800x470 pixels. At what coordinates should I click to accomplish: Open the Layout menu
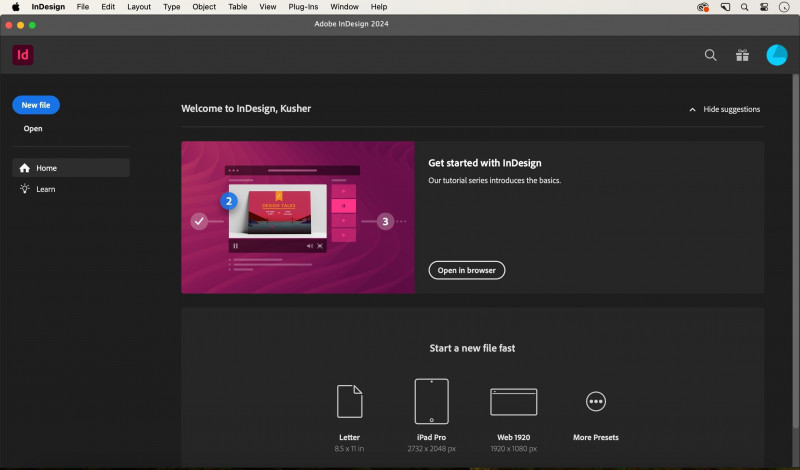click(x=139, y=7)
